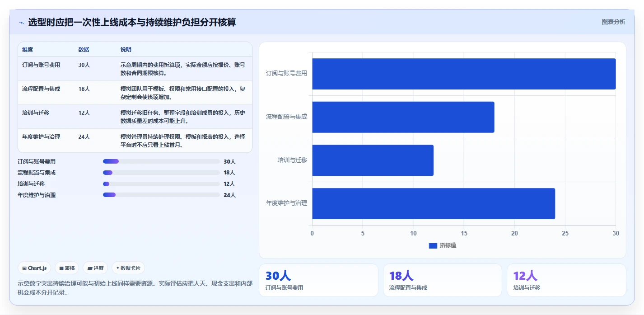This screenshot has height=315, width=644.
Task: Click the 订阅与账号费用 chart bar
Action: coord(464,74)
